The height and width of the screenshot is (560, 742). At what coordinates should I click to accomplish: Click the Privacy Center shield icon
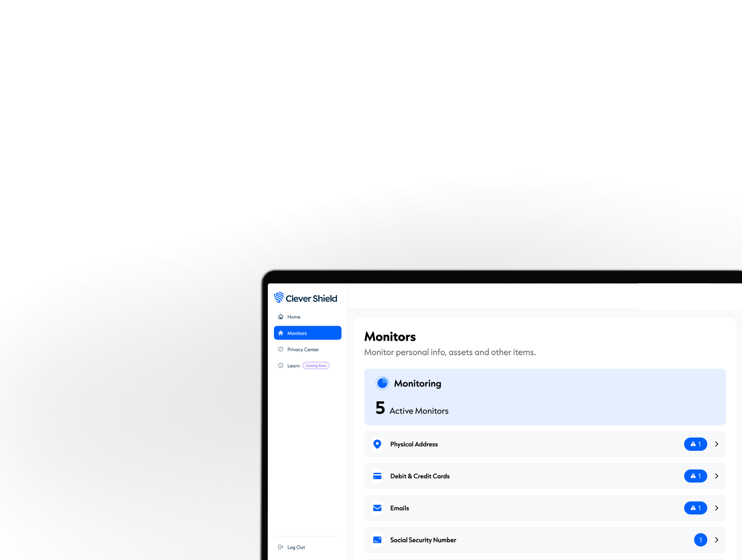click(280, 349)
